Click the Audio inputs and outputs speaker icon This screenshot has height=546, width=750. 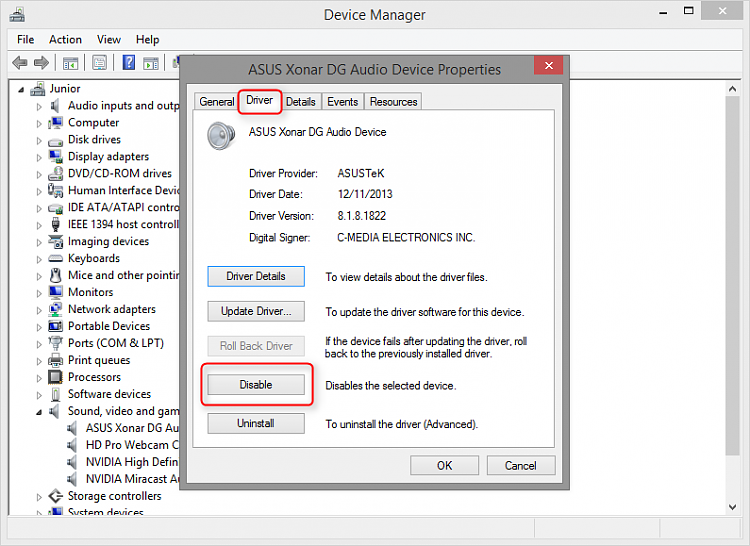pos(55,105)
